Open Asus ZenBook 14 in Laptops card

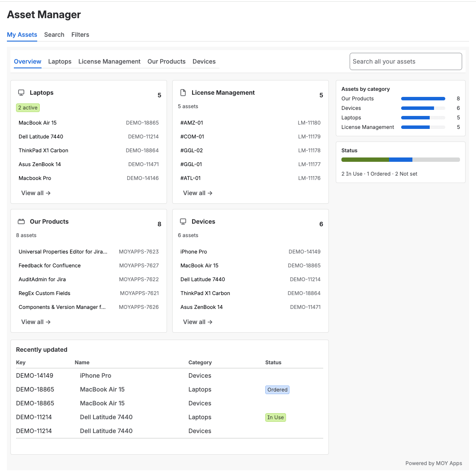point(89,164)
